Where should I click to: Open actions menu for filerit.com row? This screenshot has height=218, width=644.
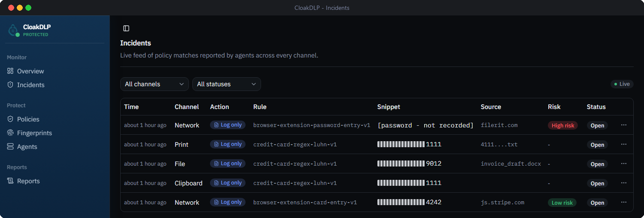624,125
